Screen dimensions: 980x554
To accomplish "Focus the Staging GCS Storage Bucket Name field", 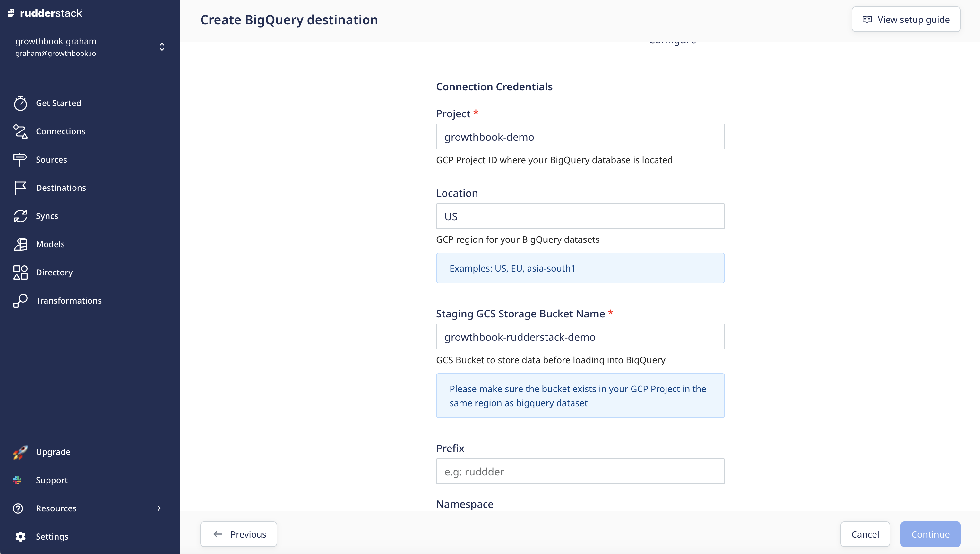I will 580,337.
